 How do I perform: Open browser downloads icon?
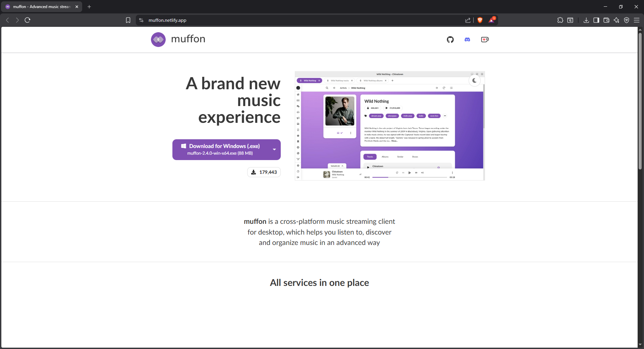pos(586,20)
